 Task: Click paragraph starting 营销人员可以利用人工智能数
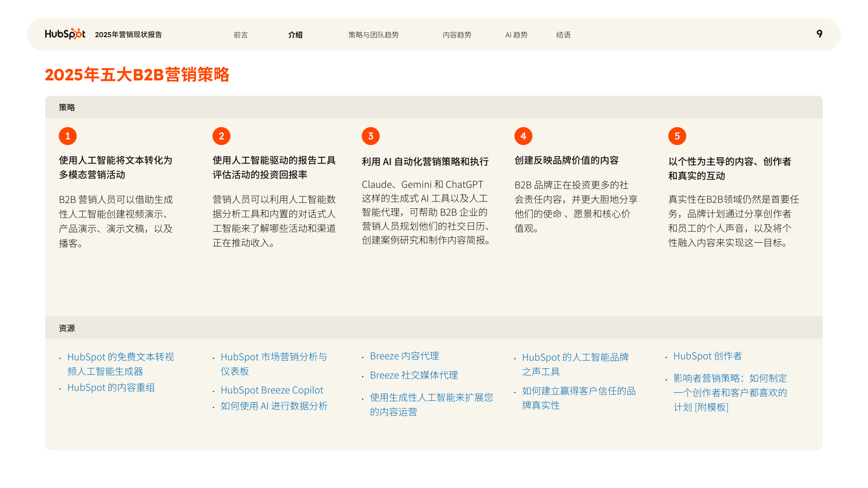coord(274,221)
